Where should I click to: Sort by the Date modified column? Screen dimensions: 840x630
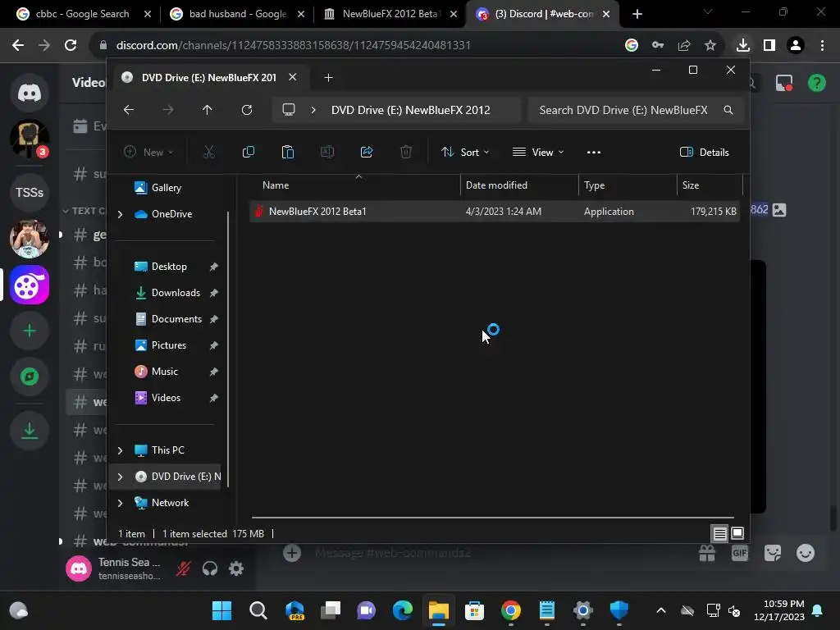pos(519,185)
